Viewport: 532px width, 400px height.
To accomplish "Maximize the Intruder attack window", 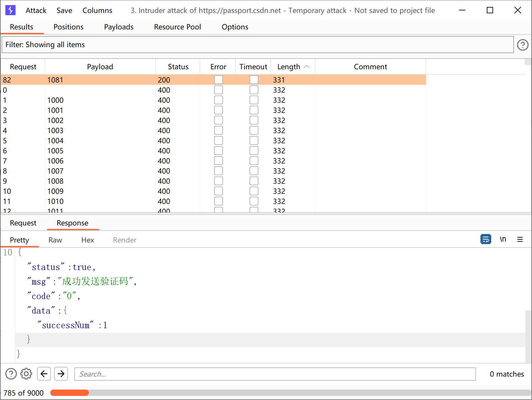I will click(x=490, y=10).
